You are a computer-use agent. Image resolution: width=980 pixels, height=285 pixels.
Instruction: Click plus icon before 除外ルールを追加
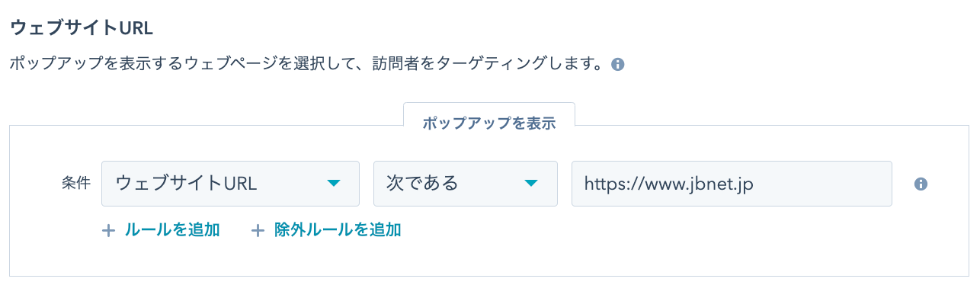pos(258,230)
